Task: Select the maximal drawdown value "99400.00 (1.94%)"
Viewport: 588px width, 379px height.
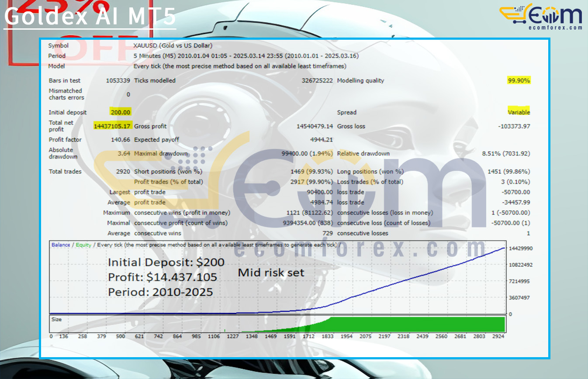Action: 307,154
